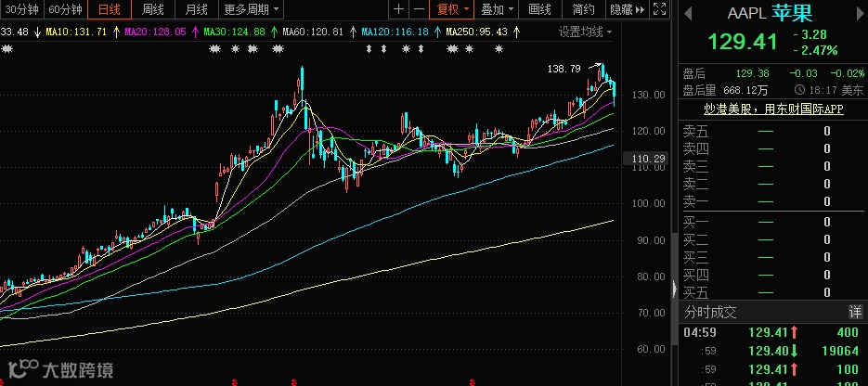Click the 隐藏 hide panel button

click(x=628, y=9)
